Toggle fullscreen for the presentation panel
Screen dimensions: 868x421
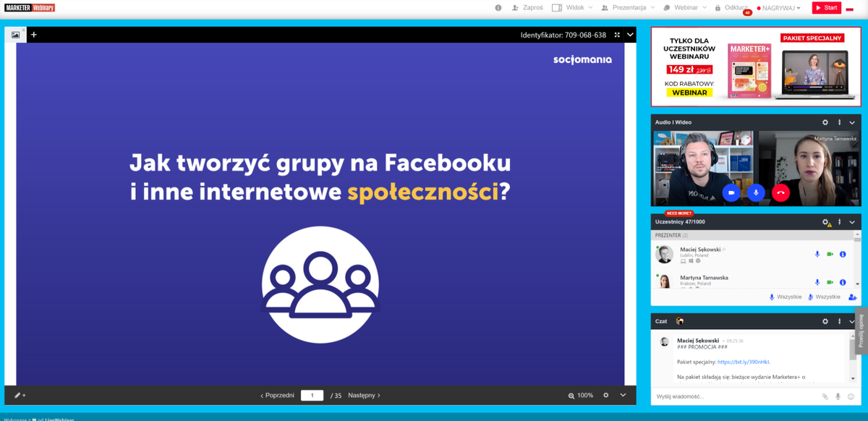click(x=617, y=34)
